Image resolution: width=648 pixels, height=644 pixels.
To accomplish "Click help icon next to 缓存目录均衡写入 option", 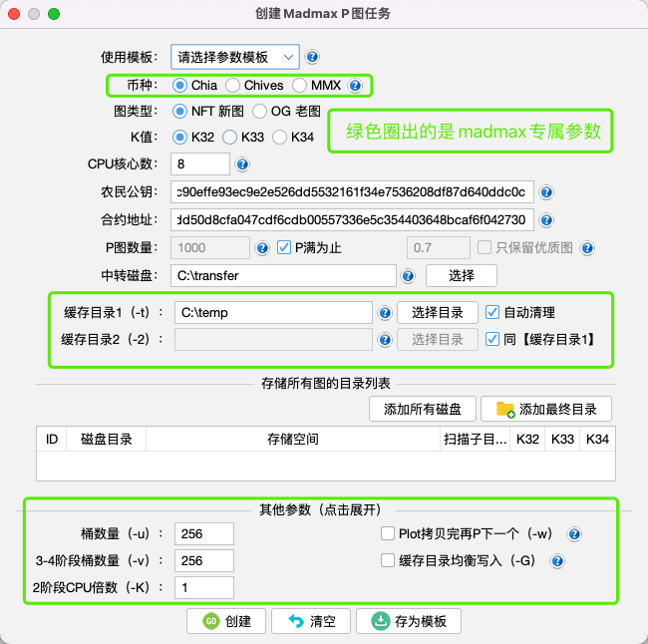I will tap(557, 561).
